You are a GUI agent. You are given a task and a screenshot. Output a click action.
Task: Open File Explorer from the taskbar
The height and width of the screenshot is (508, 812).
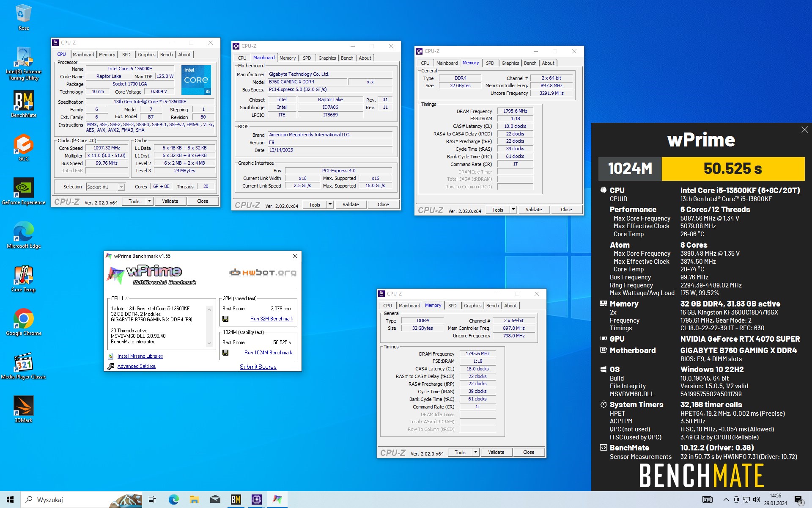pyautogui.click(x=194, y=500)
